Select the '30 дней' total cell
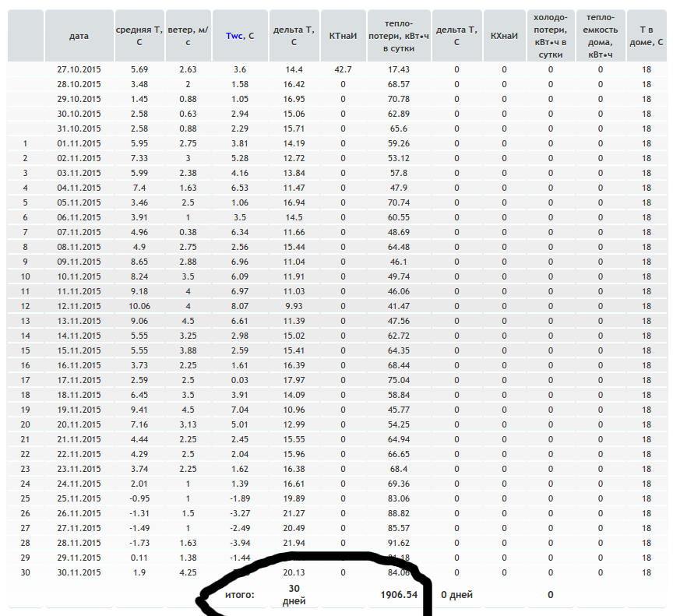Viewport: 680px width, 616px height. (x=294, y=595)
